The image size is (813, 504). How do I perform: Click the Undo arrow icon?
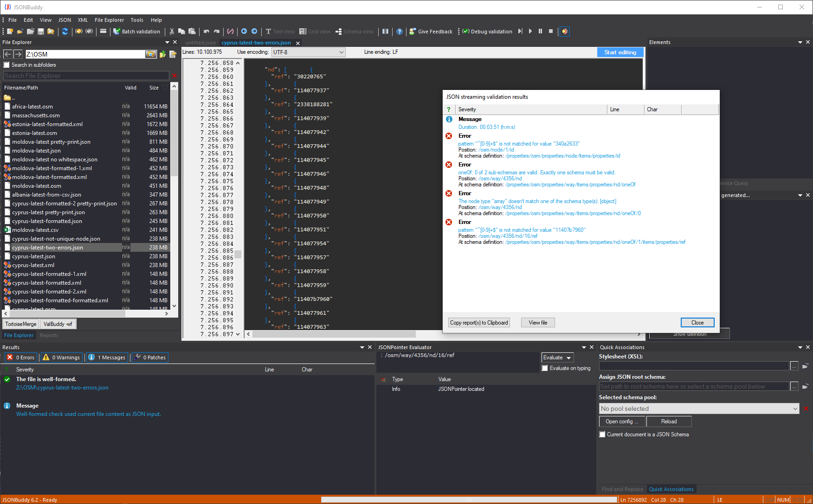coord(206,32)
